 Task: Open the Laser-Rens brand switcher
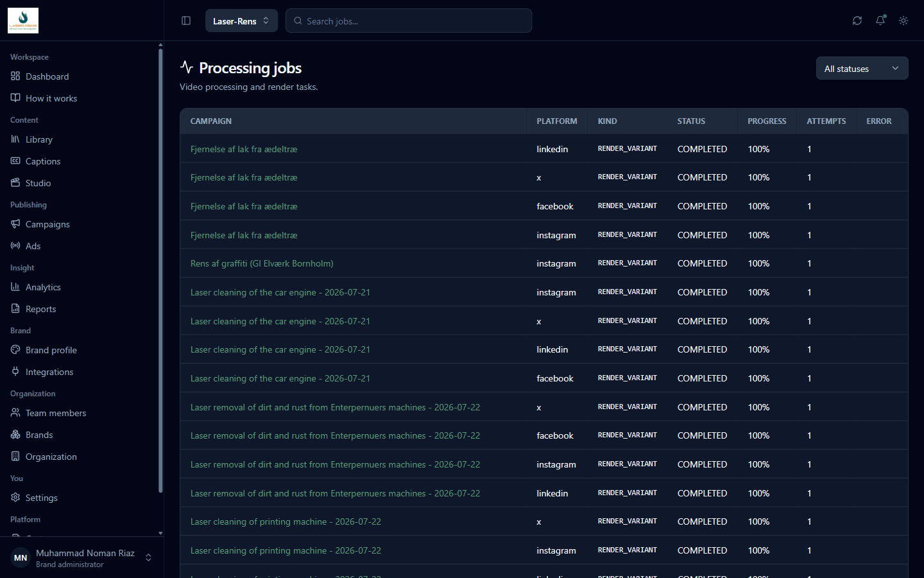[241, 21]
